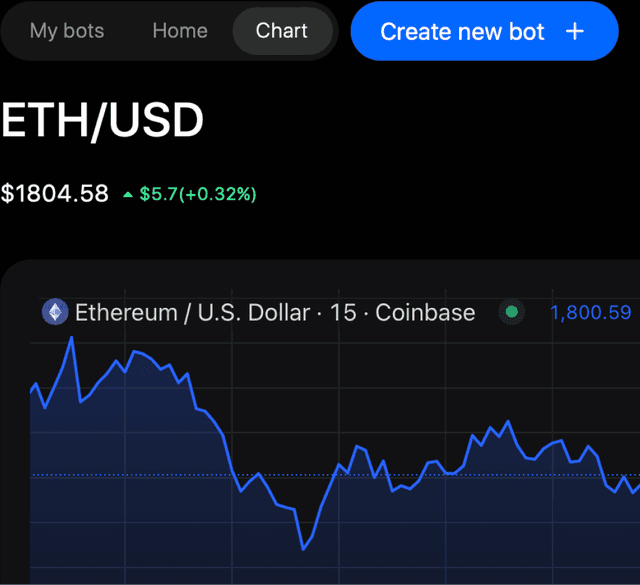
Task: Click the Ethereum logo icon in chart header
Action: [x=54, y=313]
